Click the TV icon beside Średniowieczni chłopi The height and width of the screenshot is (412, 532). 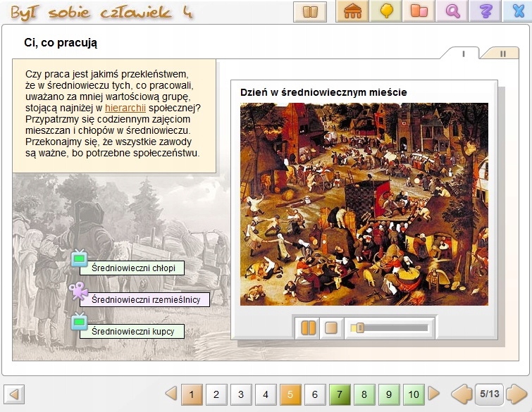(79, 259)
